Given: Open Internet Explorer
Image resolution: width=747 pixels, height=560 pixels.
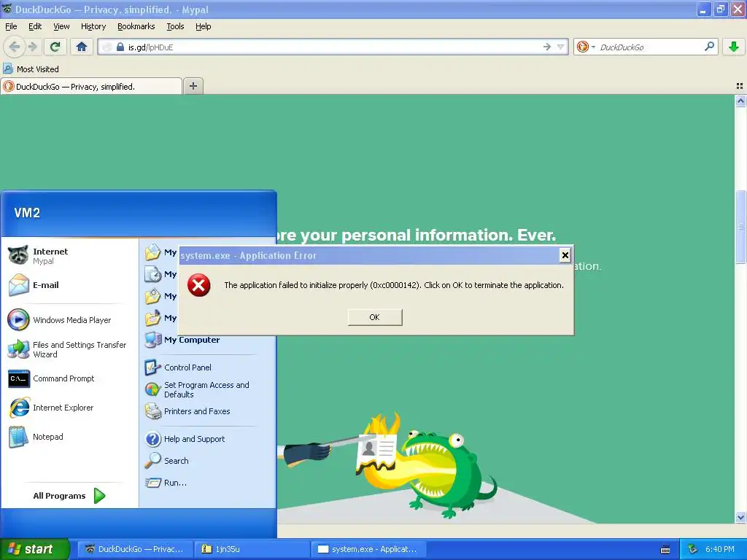Looking at the screenshot, I should [70, 408].
